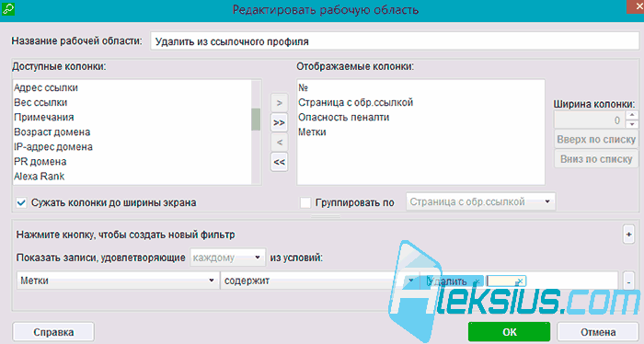Screen dimensions: 644x344
Task: Select 'PR домена' in available columns
Action: click(40, 162)
